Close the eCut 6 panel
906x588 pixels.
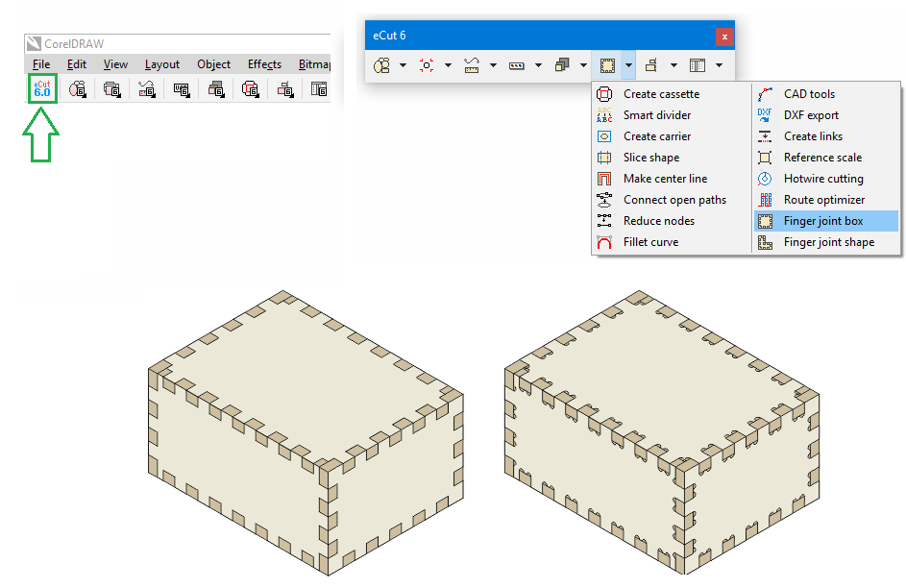click(x=724, y=36)
